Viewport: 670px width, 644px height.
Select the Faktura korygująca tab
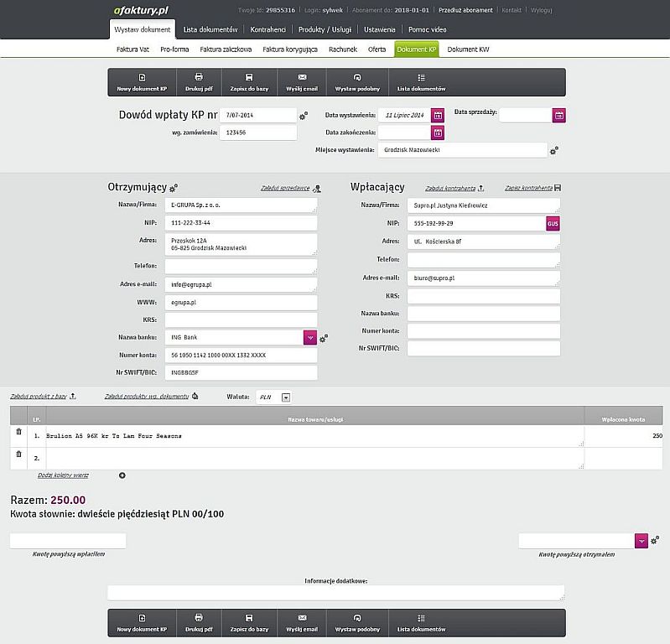(290, 49)
